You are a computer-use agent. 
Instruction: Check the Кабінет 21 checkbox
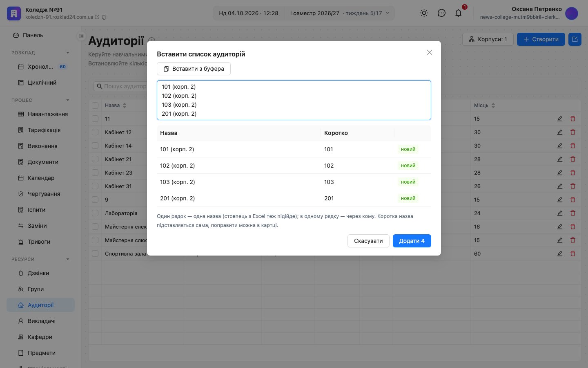coord(95,159)
